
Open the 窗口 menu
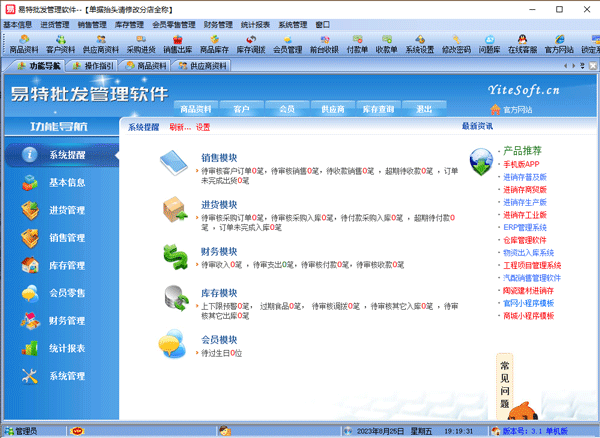pyautogui.click(x=323, y=25)
